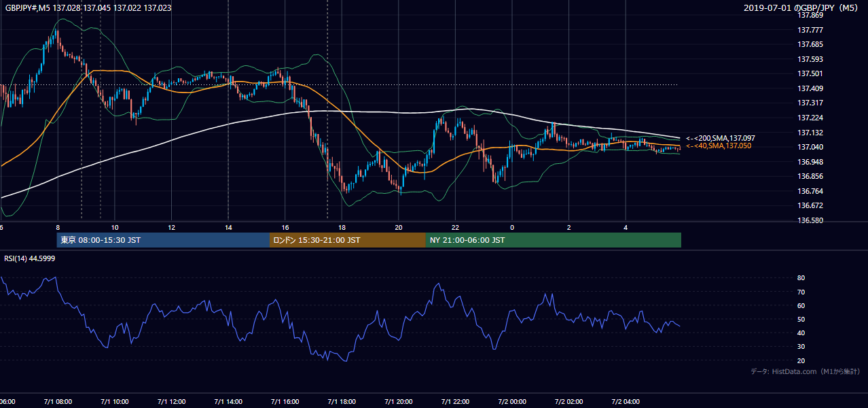Click RSI axis level 30
The width and height of the screenshot is (868, 408).
coord(801,347)
